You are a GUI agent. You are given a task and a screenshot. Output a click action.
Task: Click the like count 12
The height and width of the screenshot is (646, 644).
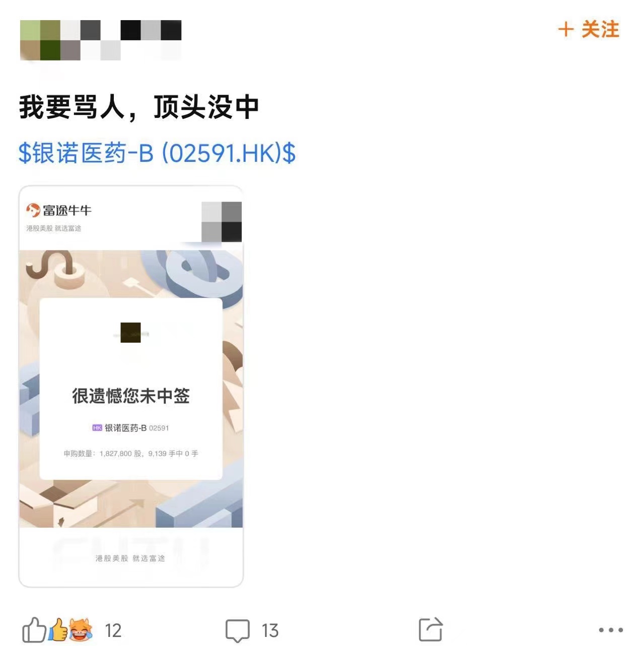tap(113, 630)
